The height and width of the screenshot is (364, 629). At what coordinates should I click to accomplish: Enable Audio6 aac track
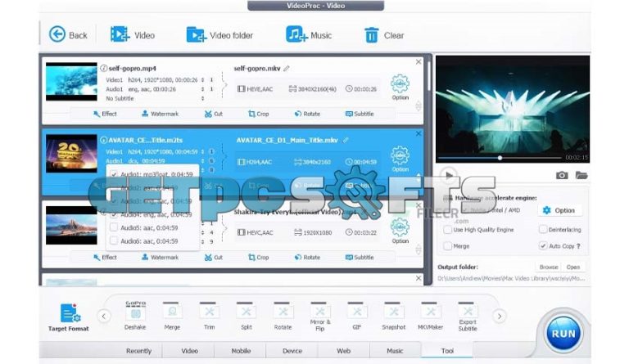click(114, 240)
